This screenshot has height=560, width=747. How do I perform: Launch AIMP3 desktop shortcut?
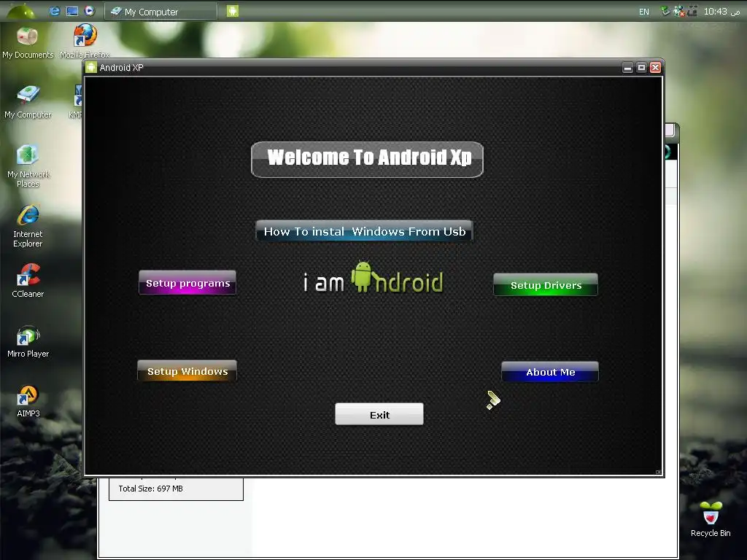tap(28, 402)
